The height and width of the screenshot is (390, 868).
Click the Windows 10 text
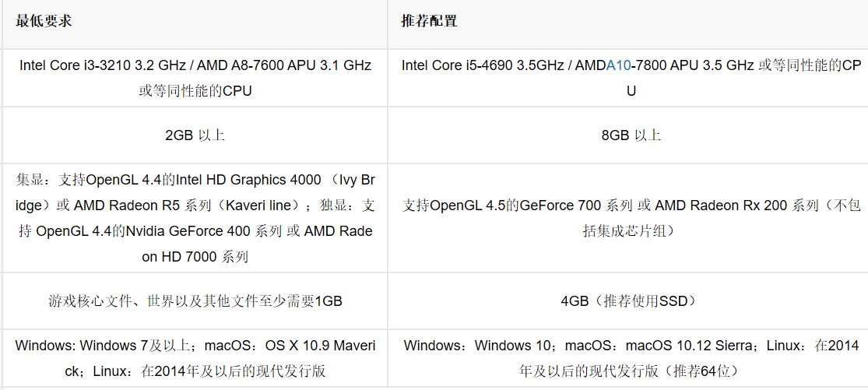(514, 345)
